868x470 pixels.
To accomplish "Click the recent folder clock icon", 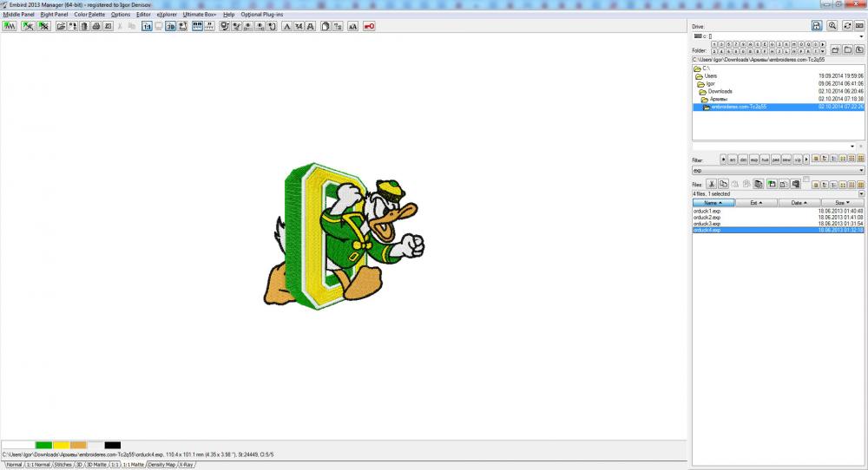I will (859, 49).
